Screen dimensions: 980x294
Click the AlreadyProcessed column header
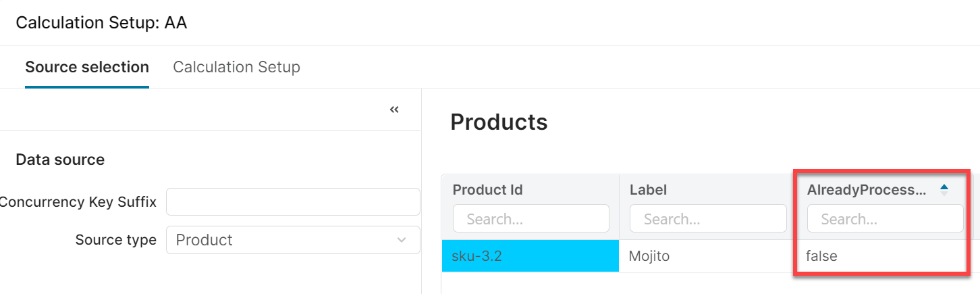pyautogui.click(x=866, y=190)
